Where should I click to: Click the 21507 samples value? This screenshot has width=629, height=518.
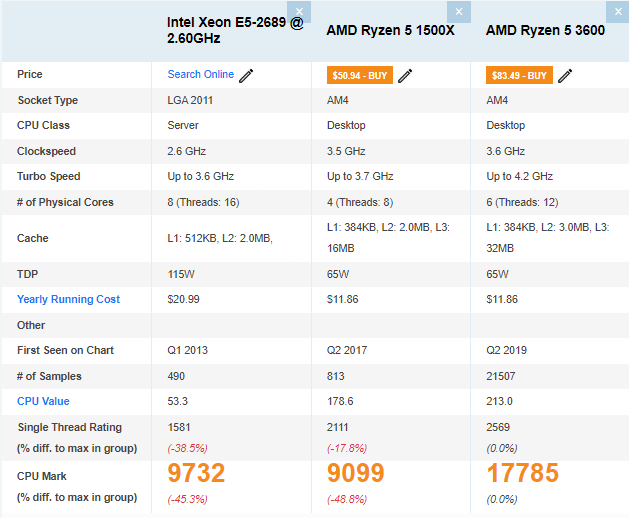coord(501,376)
